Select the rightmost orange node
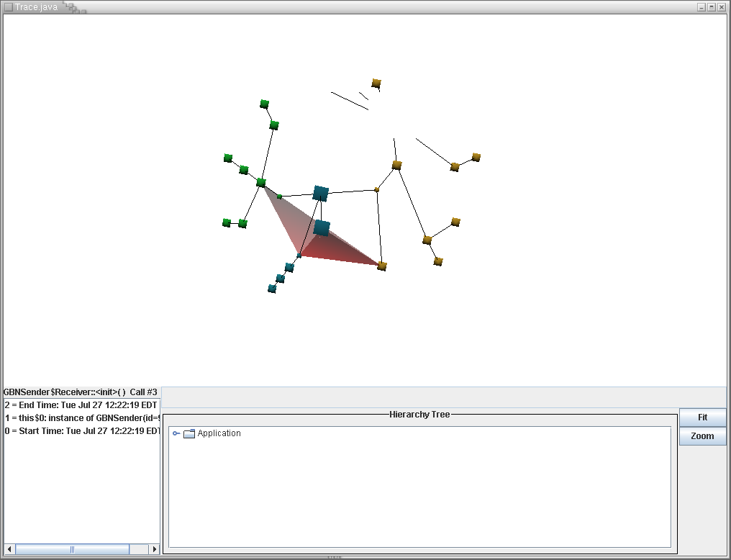 click(476, 158)
